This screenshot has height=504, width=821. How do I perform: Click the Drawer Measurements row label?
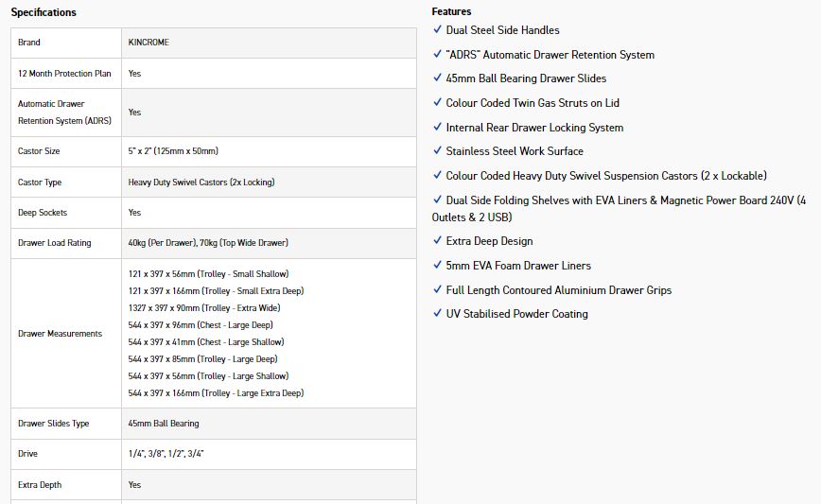pos(60,334)
